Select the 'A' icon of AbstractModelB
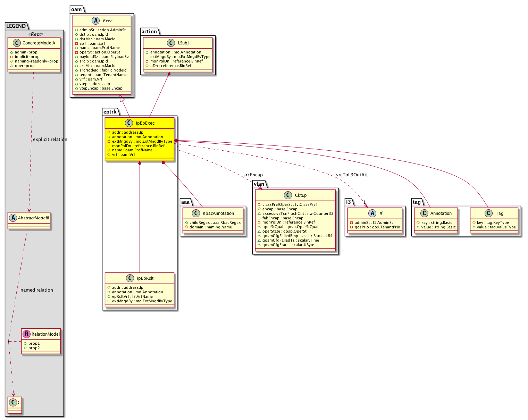Image resolution: width=528 pixels, height=420 pixels. (x=12, y=218)
